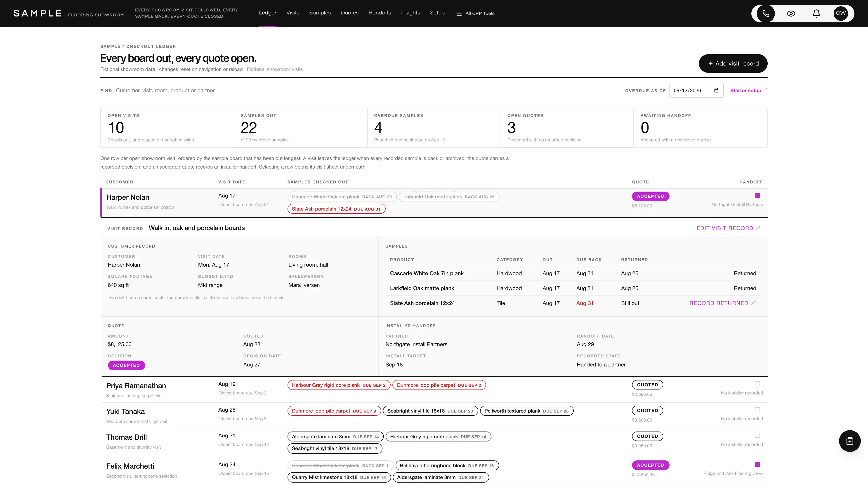Image resolution: width=868 pixels, height=488 pixels.
Task: Click Harbour Grey rigid core plank Due Sep 2 chip
Action: click(339, 385)
